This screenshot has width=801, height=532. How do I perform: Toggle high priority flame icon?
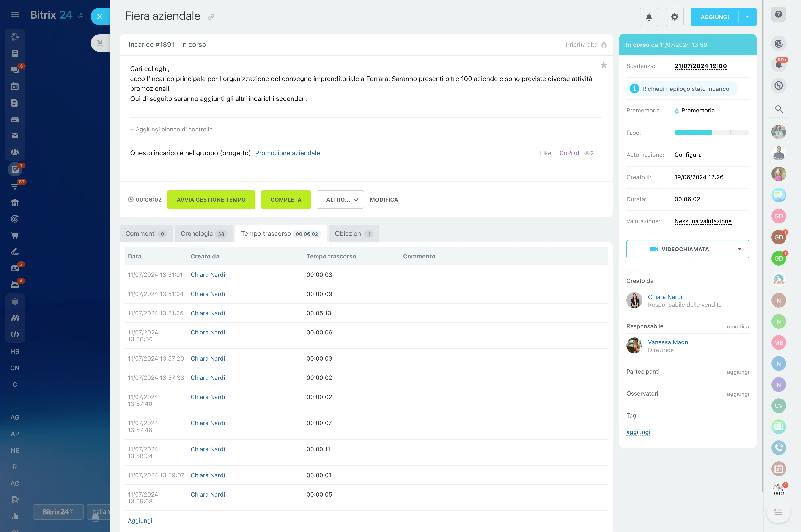[604, 45]
